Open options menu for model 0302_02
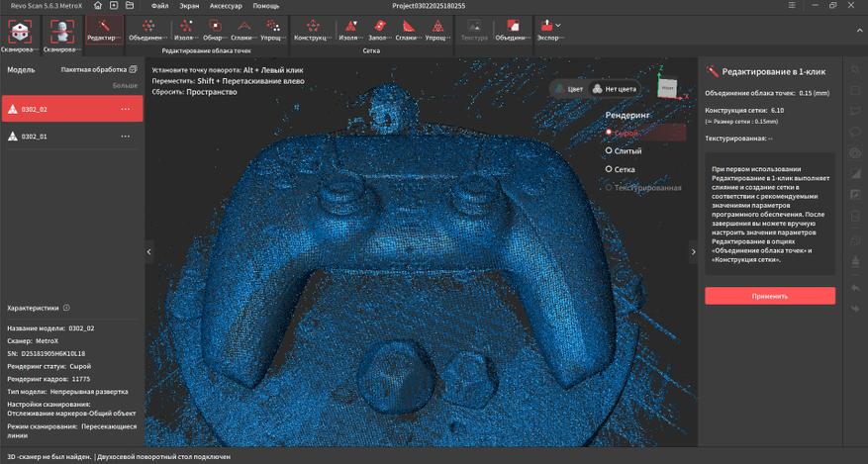Image resolution: width=868 pixels, height=464 pixels. pos(126,109)
